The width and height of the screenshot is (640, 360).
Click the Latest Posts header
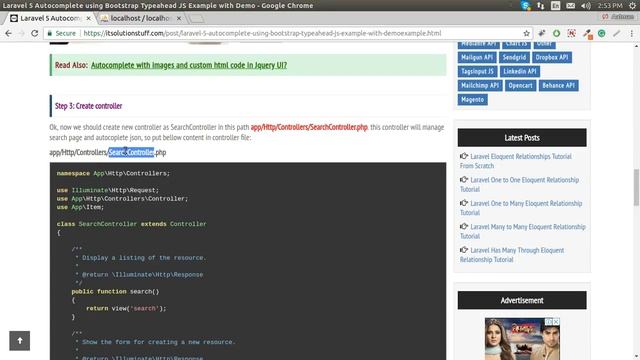point(522,138)
